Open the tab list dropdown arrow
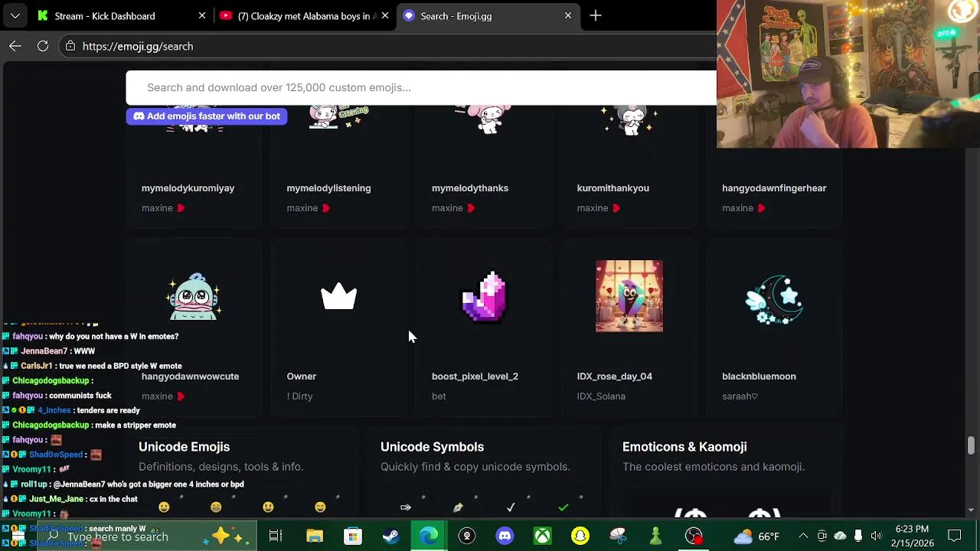Viewport: 980px width, 551px height. (x=15, y=15)
